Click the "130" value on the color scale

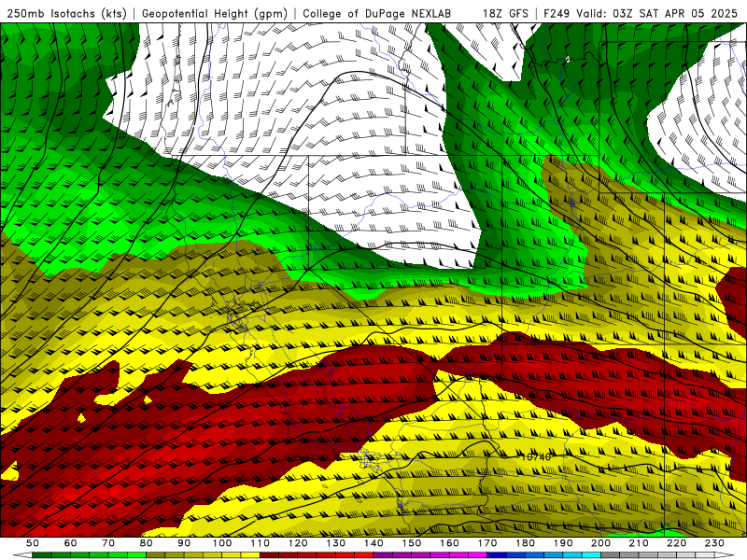(336, 543)
